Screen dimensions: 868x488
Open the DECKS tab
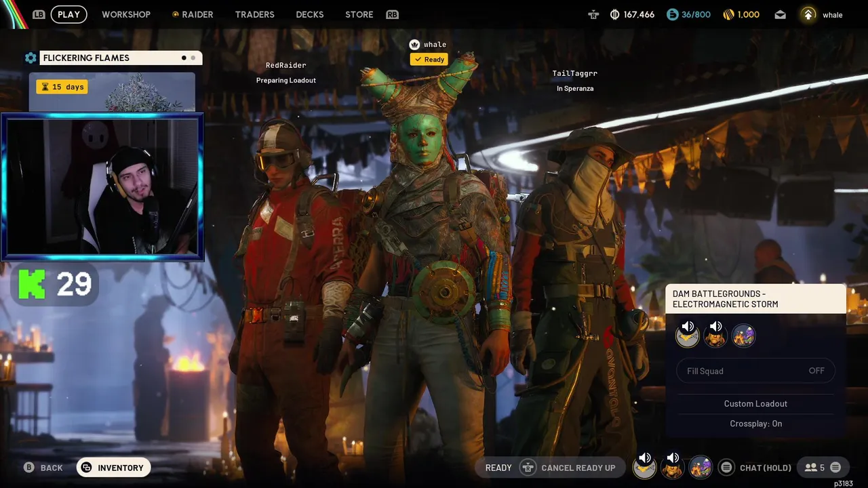pyautogui.click(x=310, y=14)
